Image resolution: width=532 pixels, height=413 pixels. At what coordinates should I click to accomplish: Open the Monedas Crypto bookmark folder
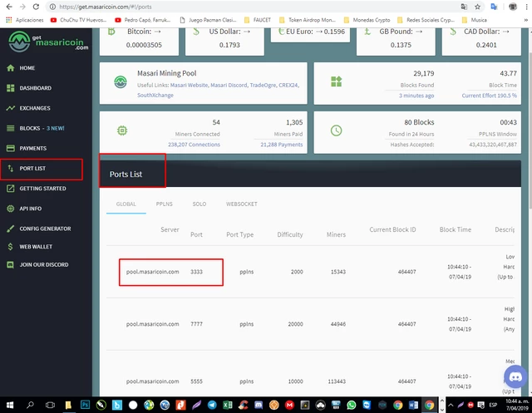(x=367, y=20)
